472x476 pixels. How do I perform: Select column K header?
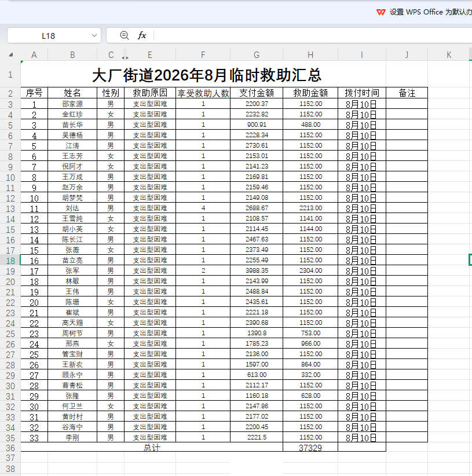coord(449,55)
